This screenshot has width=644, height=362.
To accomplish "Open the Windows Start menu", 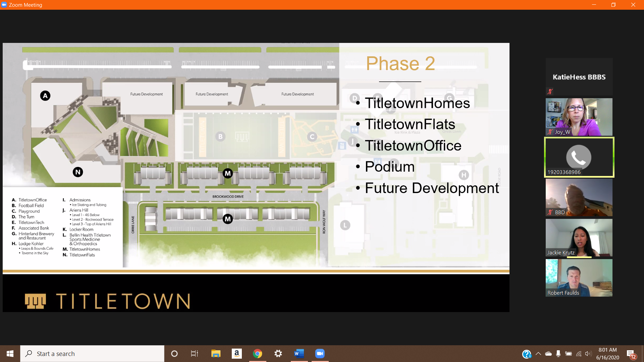I will [10, 354].
